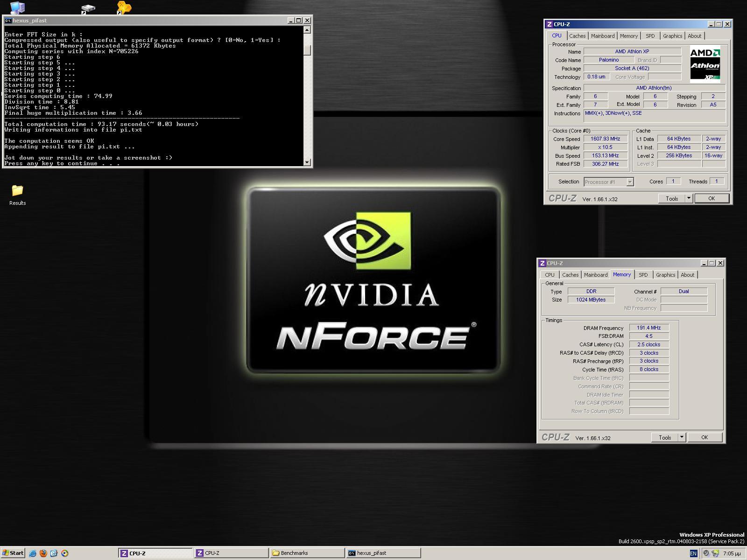Open the My Computer desktop icon
The height and width of the screenshot is (560, 747).
click(x=17, y=7)
